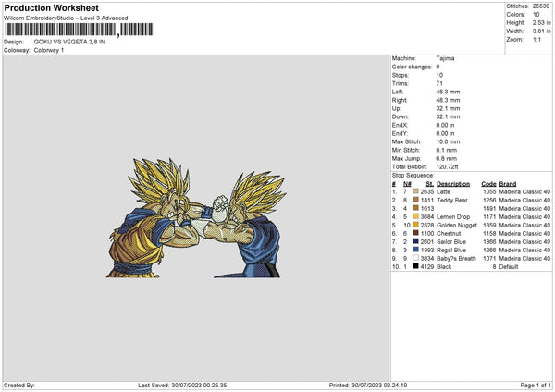
Task: Click the Height value 2.53 in
Action: pos(541,22)
